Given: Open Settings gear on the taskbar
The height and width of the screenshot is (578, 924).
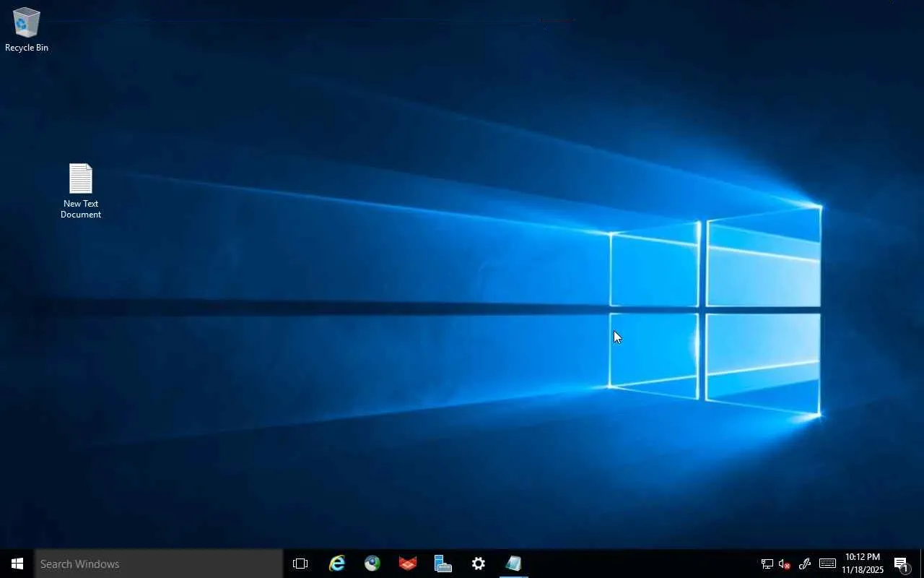Looking at the screenshot, I should coord(478,564).
